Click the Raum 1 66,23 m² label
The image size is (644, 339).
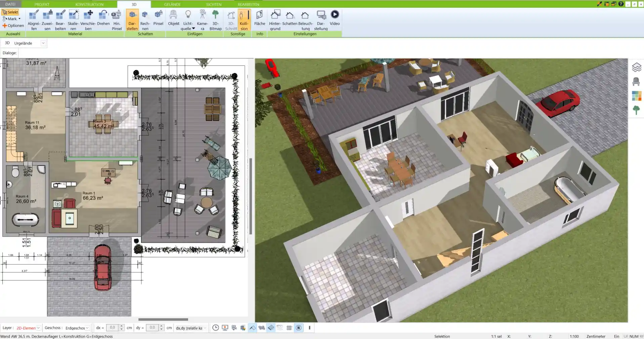coord(93,196)
